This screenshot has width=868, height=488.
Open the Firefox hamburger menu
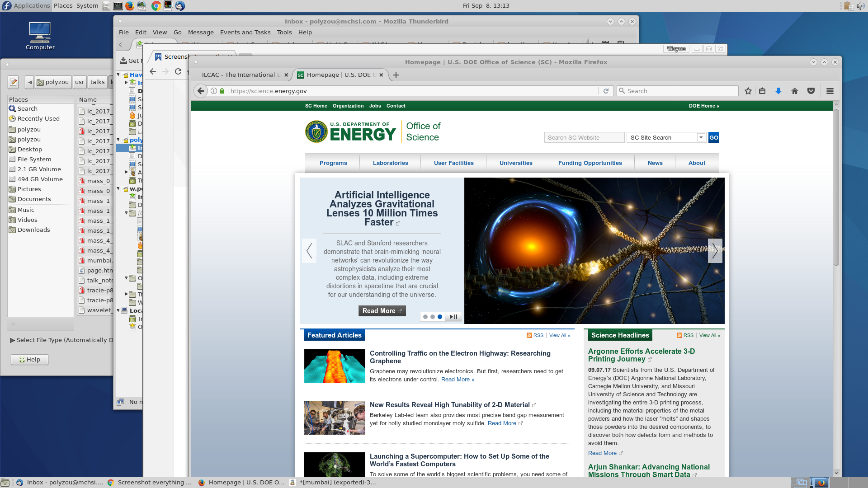click(830, 91)
